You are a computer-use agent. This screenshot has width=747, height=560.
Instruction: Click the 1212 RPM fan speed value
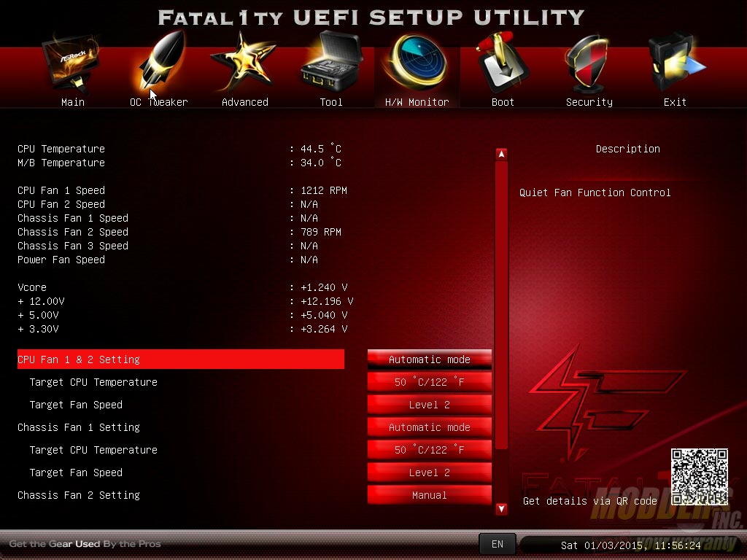point(324,190)
